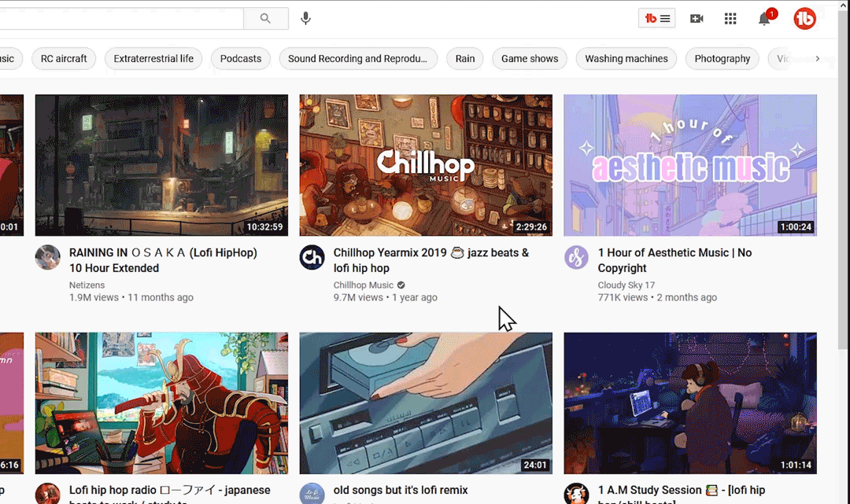Click inside the search input field
Screen dimensions: 850x504
121,18
